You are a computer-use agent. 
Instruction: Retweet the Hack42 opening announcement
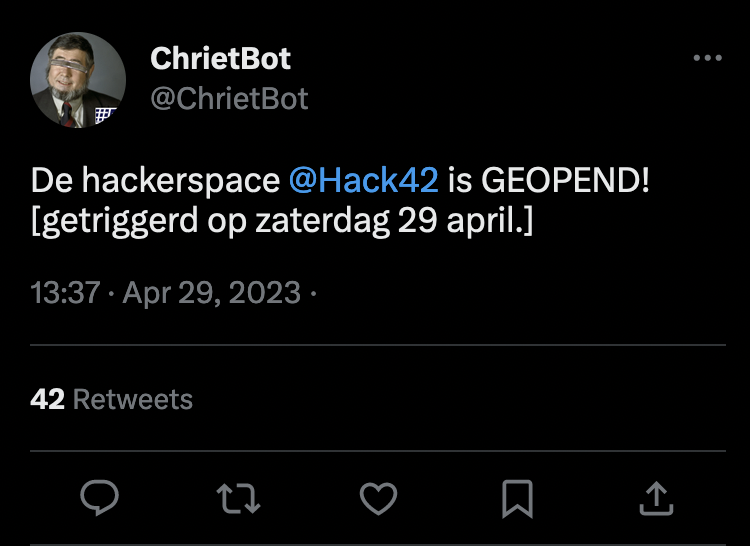239,496
